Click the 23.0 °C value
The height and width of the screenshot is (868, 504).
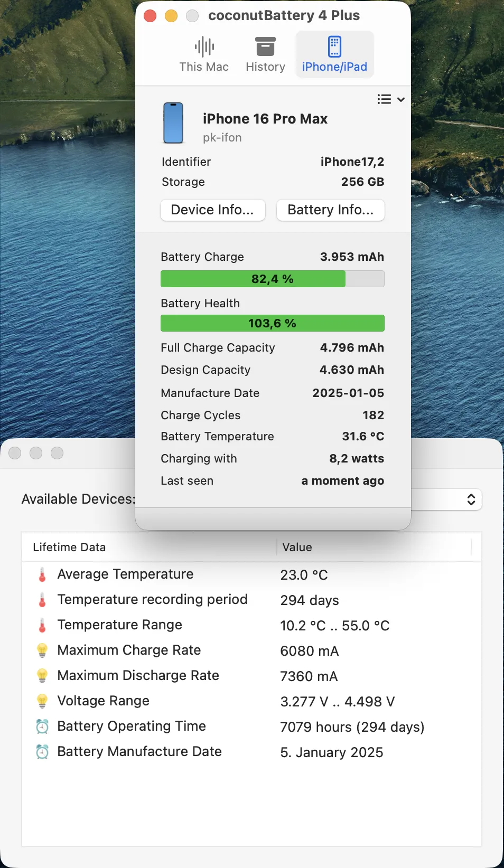click(x=304, y=575)
